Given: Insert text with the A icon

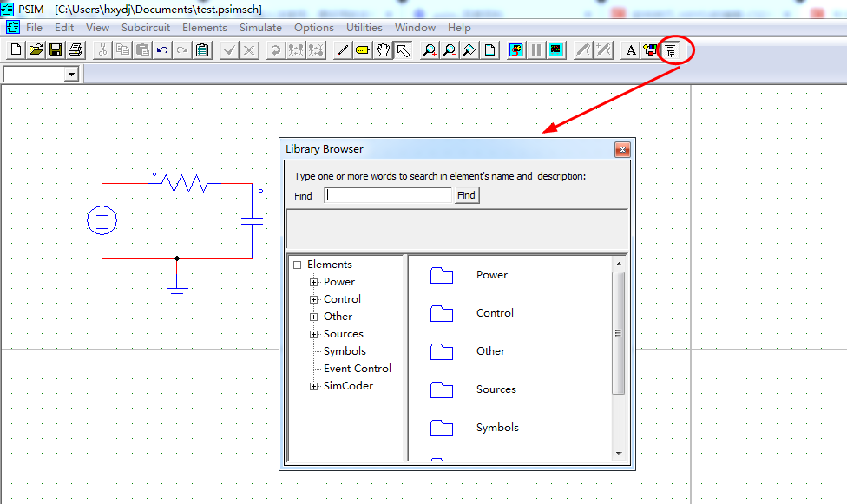Looking at the screenshot, I should point(630,50).
